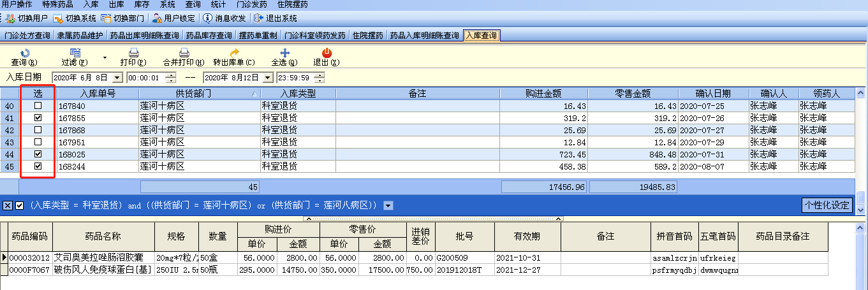Open the 统计 menu
The image size is (868, 290).
pyautogui.click(x=218, y=4)
